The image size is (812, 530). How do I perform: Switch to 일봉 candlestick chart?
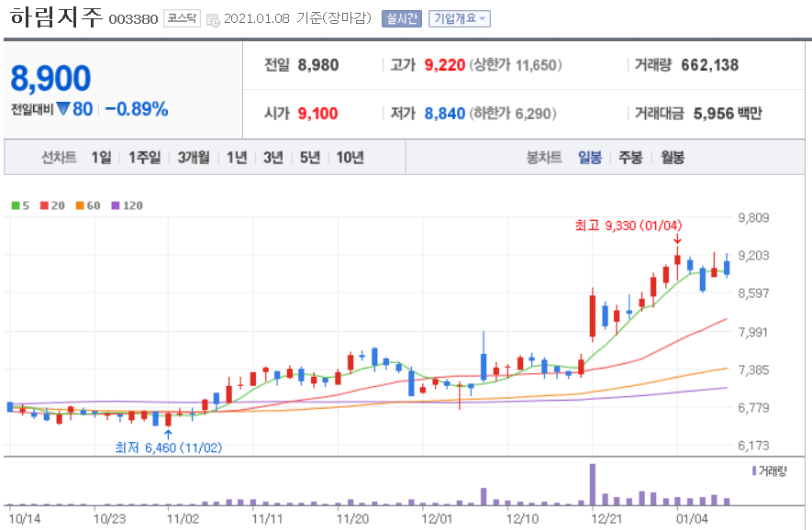590,158
